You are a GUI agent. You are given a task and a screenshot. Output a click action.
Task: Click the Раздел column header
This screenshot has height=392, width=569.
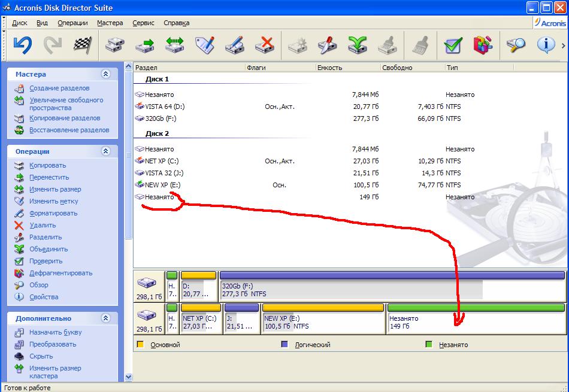tap(189, 68)
